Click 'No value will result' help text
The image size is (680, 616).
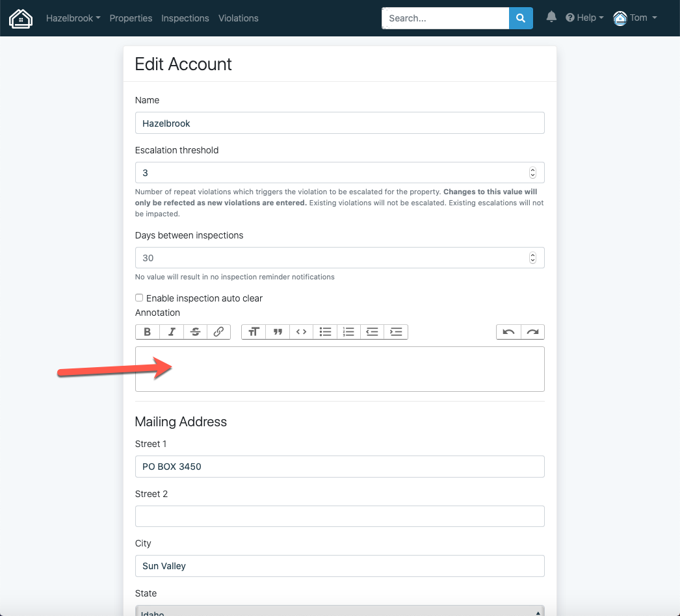point(235,277)
